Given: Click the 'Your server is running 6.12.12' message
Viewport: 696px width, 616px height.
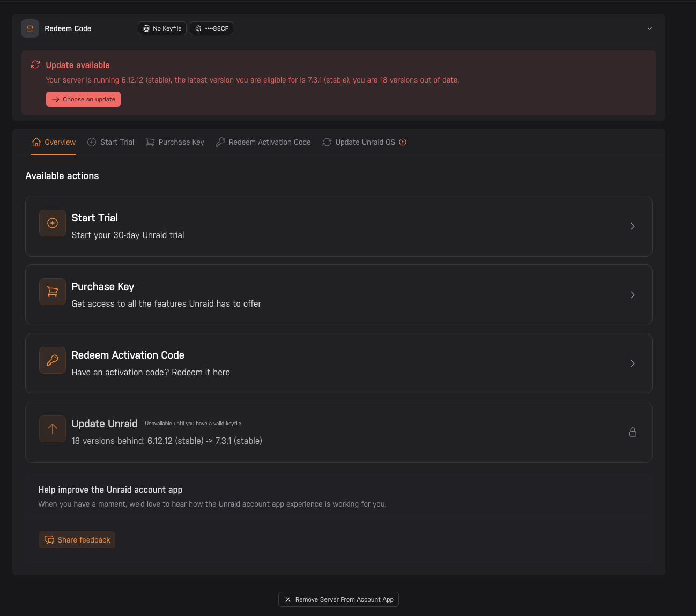Looking at the screenshot, I should click(x=253, y=80).
